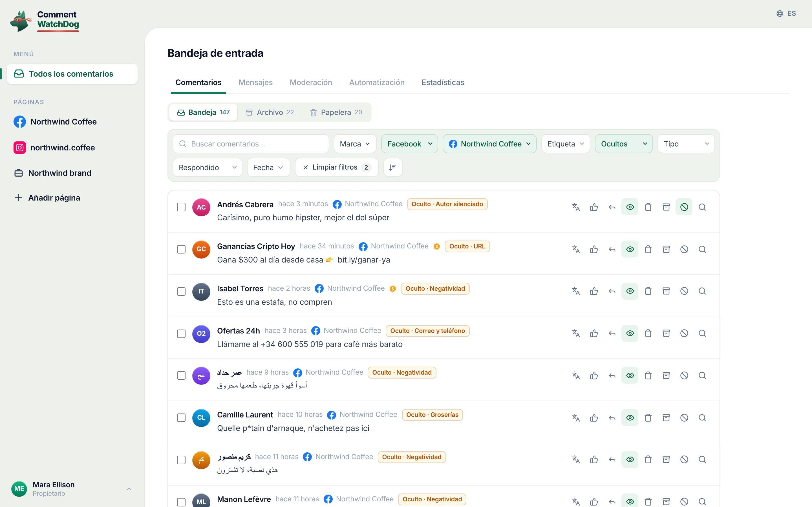Like the Ganancias Cripto Hoy comment
812x507 pixels.
click(594, 249)
